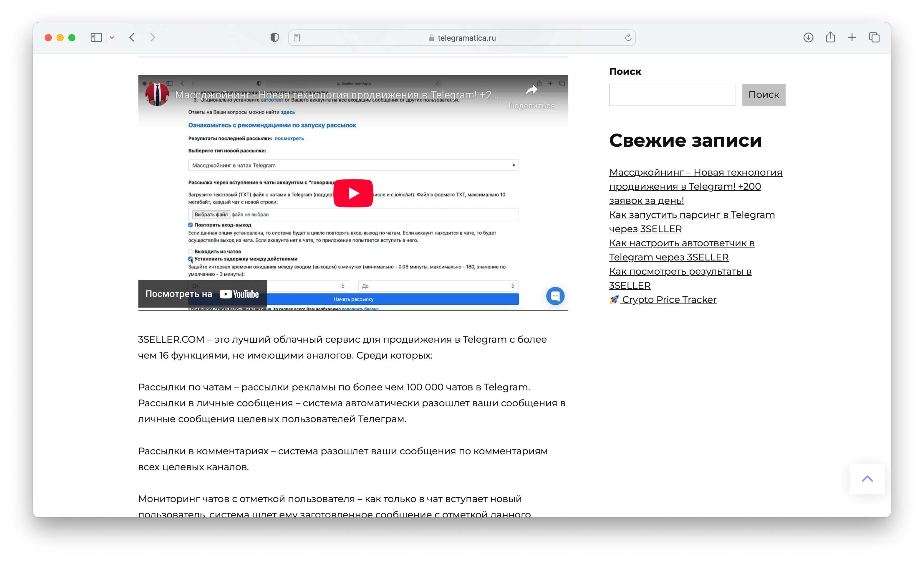Click inside the Поиск search field
This screenshot has height=561, width=924.
(x=672, y=95)
